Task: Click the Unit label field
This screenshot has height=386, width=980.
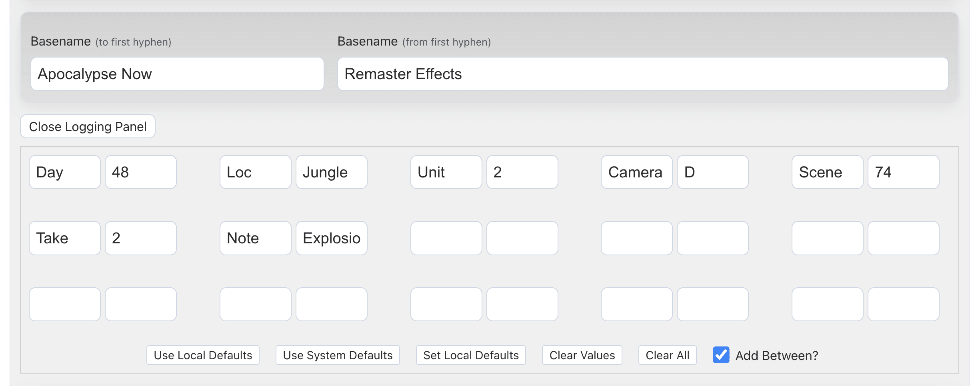Action: 446,172
